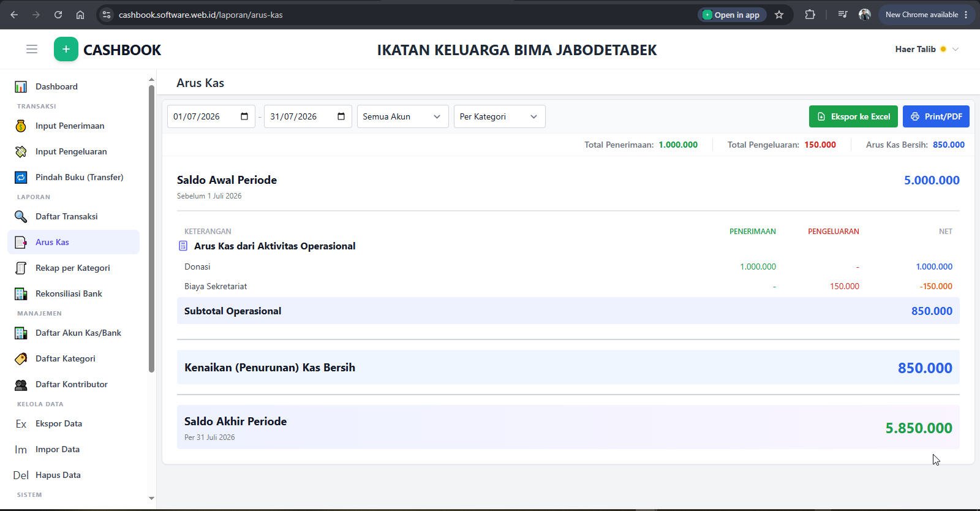Click Saldo Akhir Periode value 5.850.000
980x511 pixels.
point(919,428)
